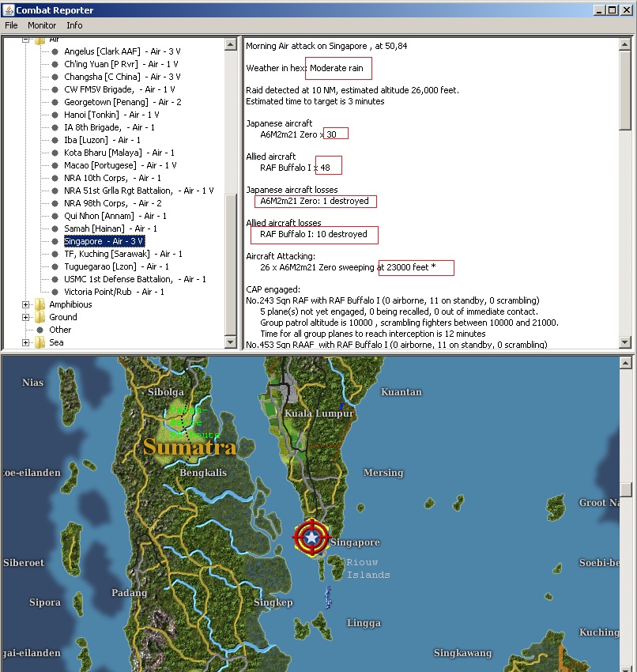Open the Info menu

[74, 25]
